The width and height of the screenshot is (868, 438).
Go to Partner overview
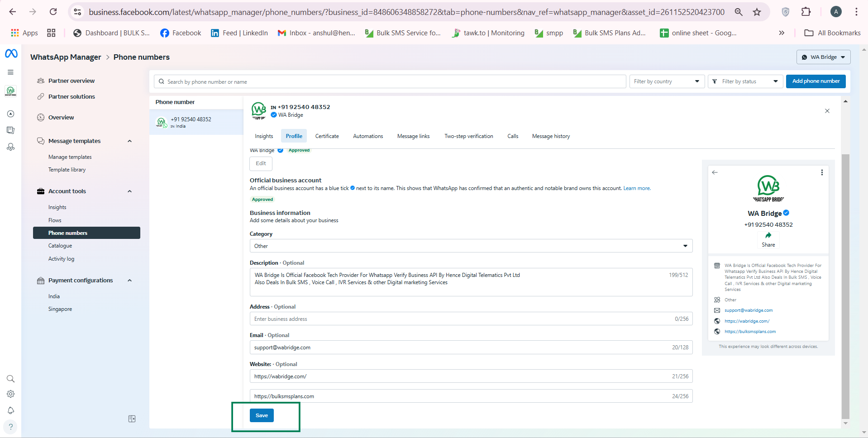(x=72, y=81)
